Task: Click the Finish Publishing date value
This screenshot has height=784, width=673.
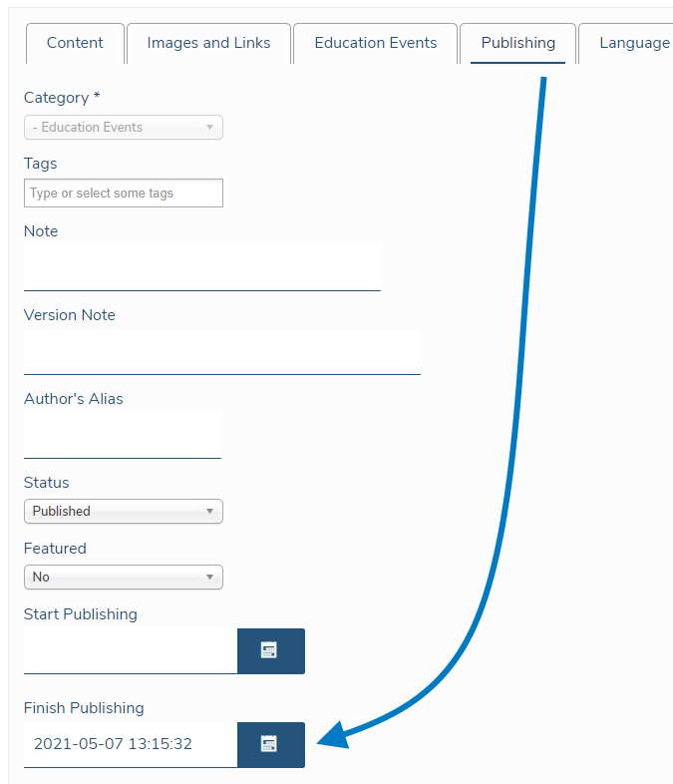Action: coord(113,744)
